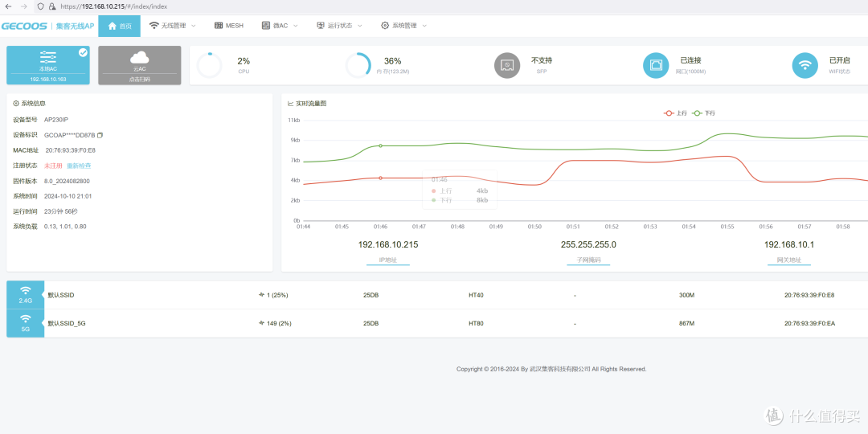Click the blue recheck registration link
This screenshot has height=434, width=868.
[79, 166]
